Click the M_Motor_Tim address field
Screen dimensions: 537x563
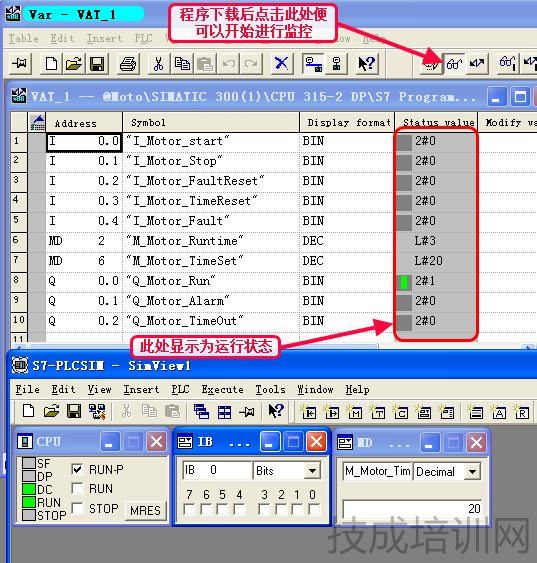(x=377, y=471)
